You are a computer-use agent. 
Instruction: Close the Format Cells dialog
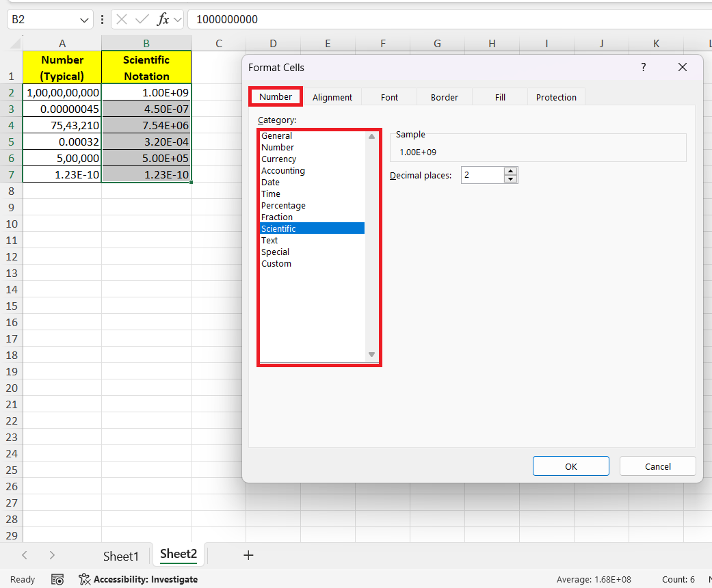(682, 67)
